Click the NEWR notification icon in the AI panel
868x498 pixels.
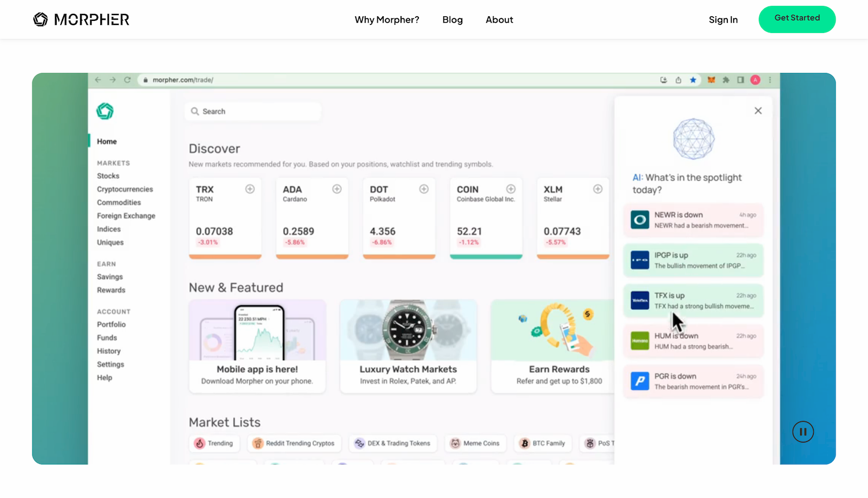tap(639, 220)
